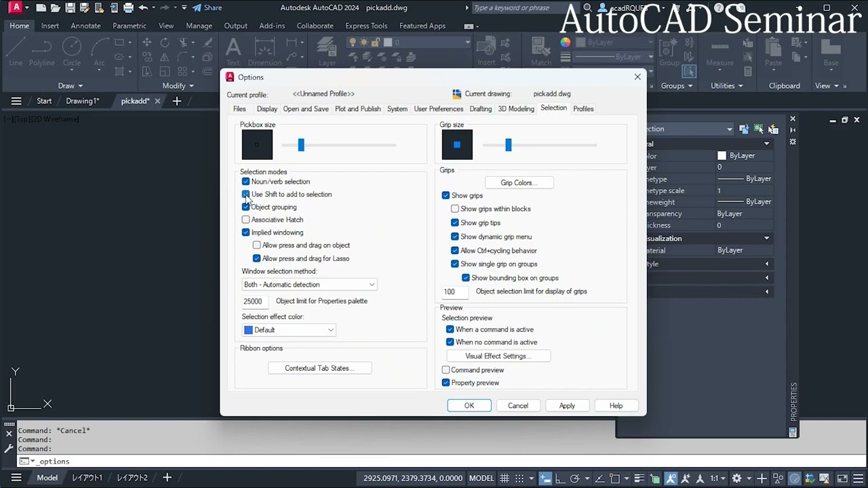Image resolution: width=868 pixels, height=488 pixels.
Task: Click the Open file icon in quick access toolbar
Action: point(56,8)
